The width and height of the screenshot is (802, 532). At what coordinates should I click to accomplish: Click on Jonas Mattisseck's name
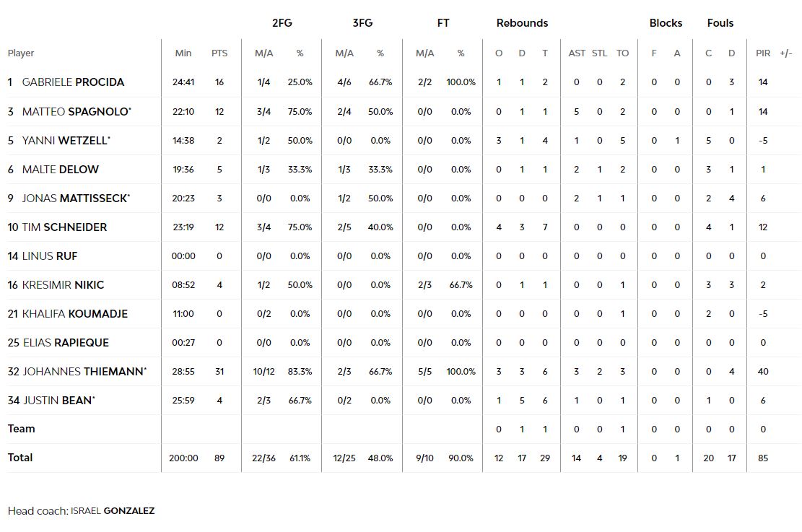(x=75, y=199)
